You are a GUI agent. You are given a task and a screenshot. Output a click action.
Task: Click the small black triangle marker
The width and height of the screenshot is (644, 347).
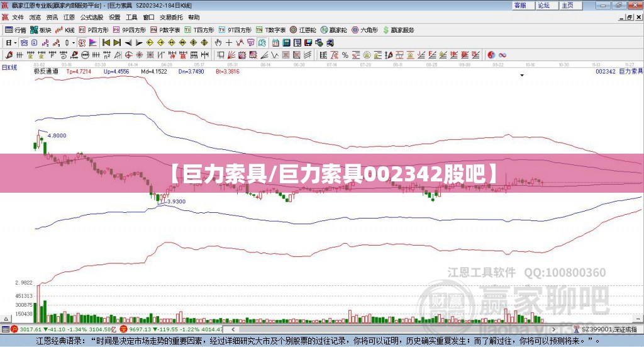[x=522, y=75]
